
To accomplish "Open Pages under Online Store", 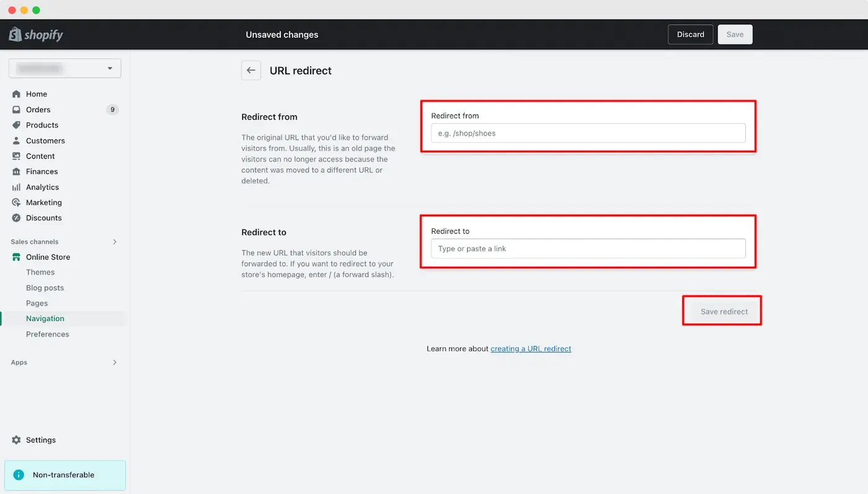I will (37, 303).
